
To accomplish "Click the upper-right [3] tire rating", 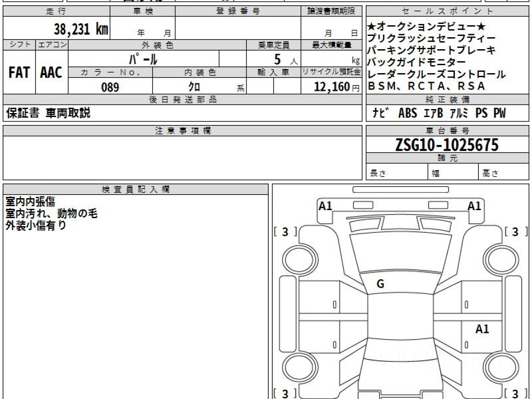I will (515, 232).
